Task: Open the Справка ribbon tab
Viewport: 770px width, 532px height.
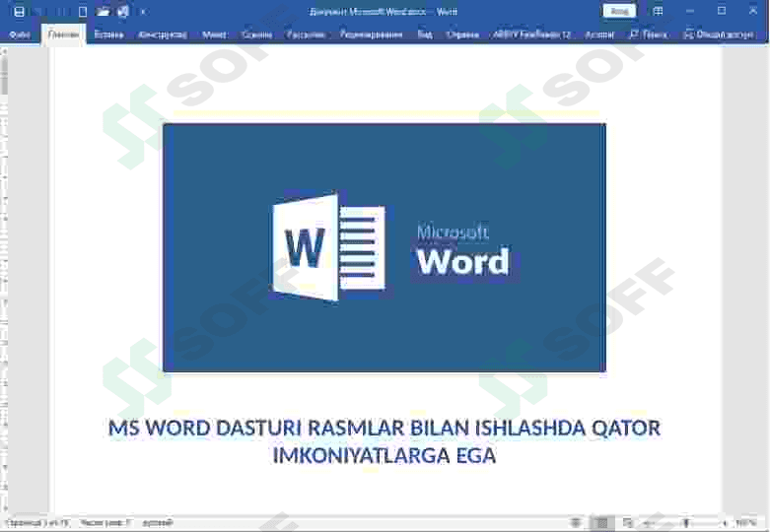Action: pos(462,34)
